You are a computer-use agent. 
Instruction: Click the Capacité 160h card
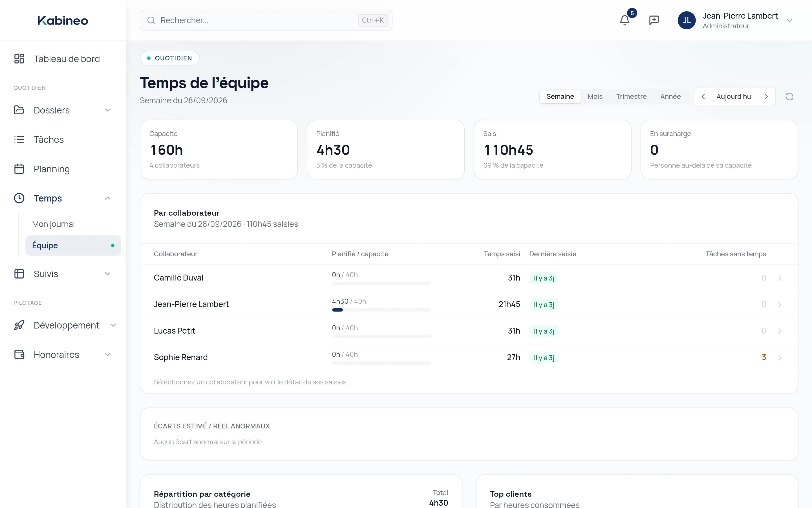[219, 150]
